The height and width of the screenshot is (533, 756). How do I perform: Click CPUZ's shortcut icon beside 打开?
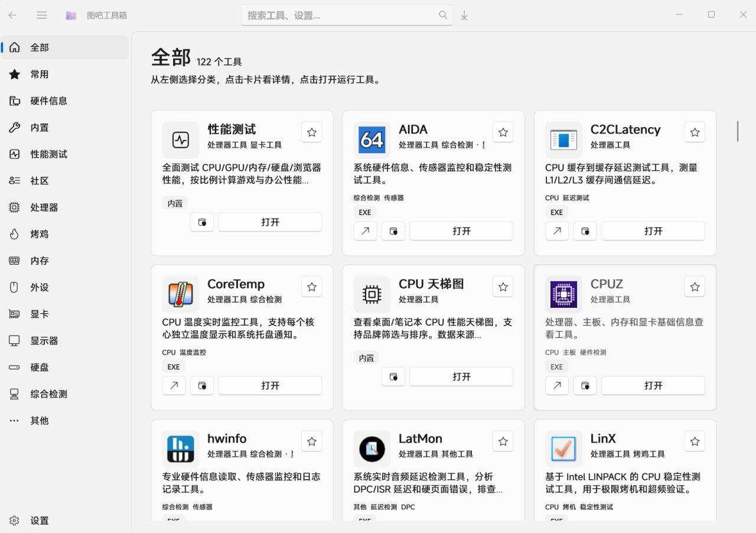[x=585, y=385]
